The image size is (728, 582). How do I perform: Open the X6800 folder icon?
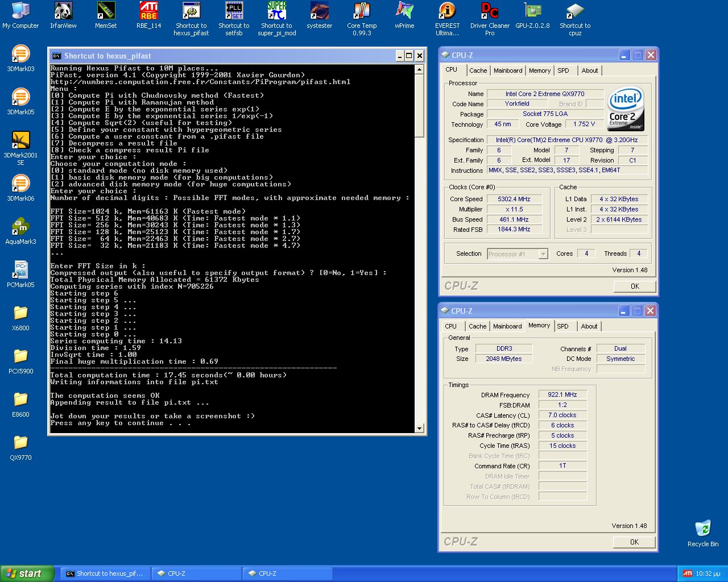[x=20, y=318]
